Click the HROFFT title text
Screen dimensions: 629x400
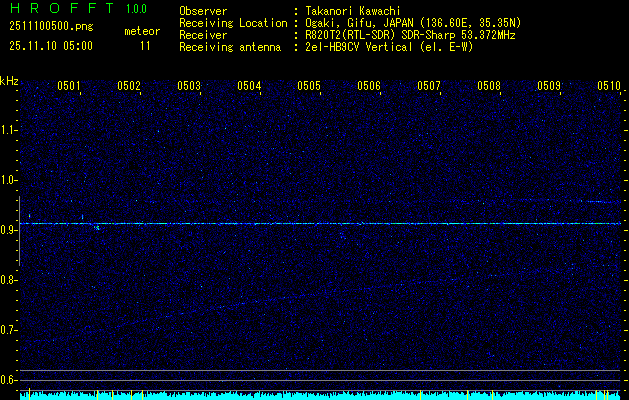point(62,10)
